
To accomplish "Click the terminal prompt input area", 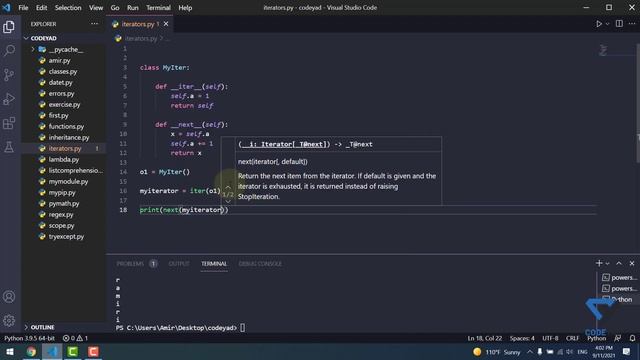I will click(242, 328).
